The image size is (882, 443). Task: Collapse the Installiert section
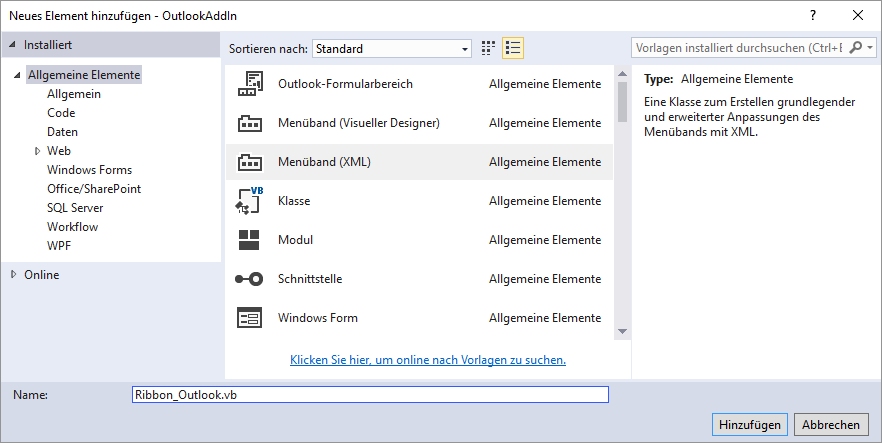(x=13, y=45)
